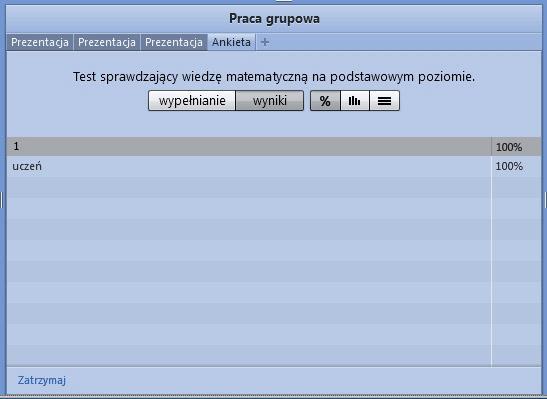Toggle to wypełnianie mode

pos(192,101)
